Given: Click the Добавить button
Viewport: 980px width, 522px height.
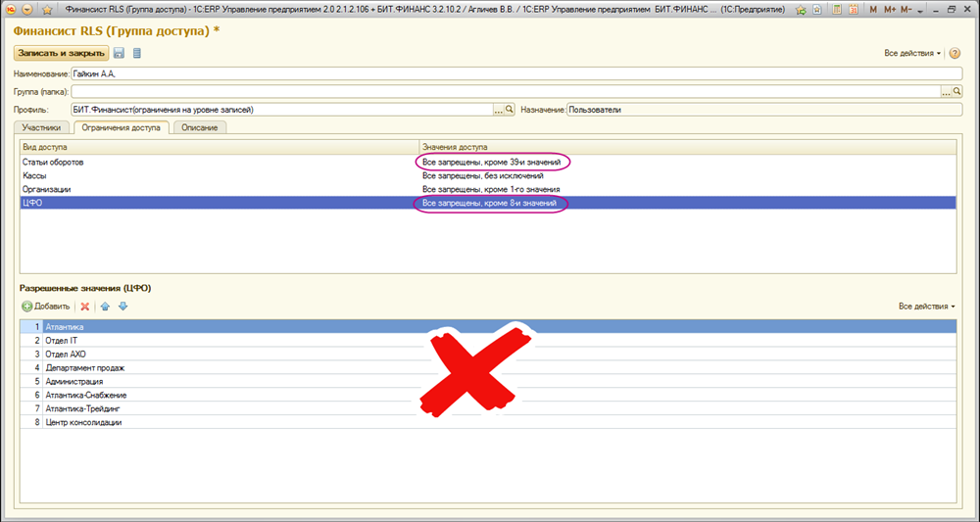Looking at the screenshot, I should (45, 307).
